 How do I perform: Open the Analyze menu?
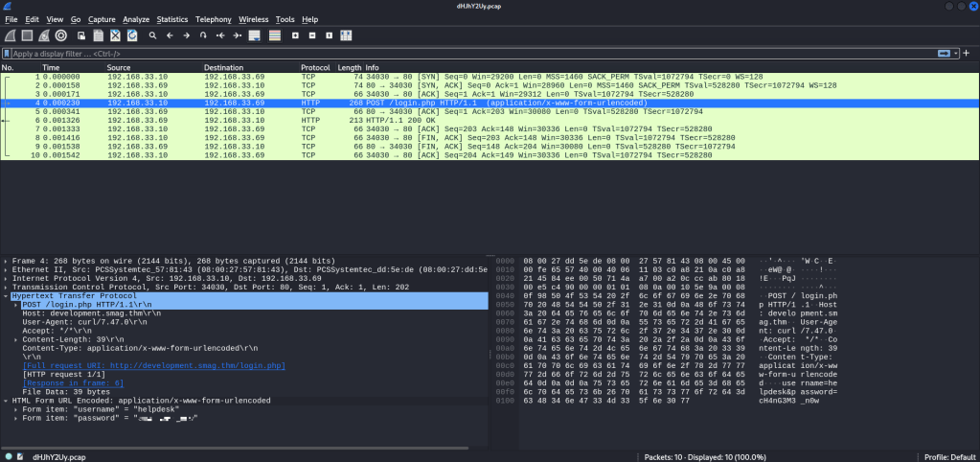(x=136, y=19)
